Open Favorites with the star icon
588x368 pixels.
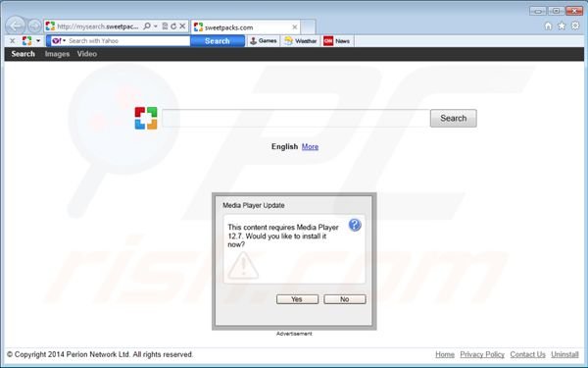562,26
